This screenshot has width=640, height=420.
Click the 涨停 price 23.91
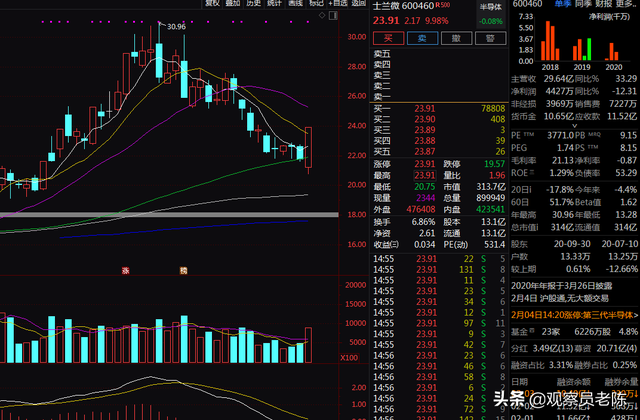425,164
